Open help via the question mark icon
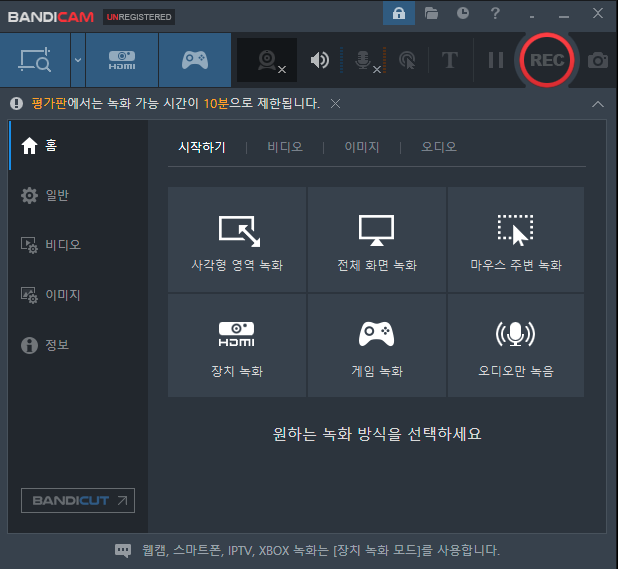The image size is (618, 569). (495, 13)
